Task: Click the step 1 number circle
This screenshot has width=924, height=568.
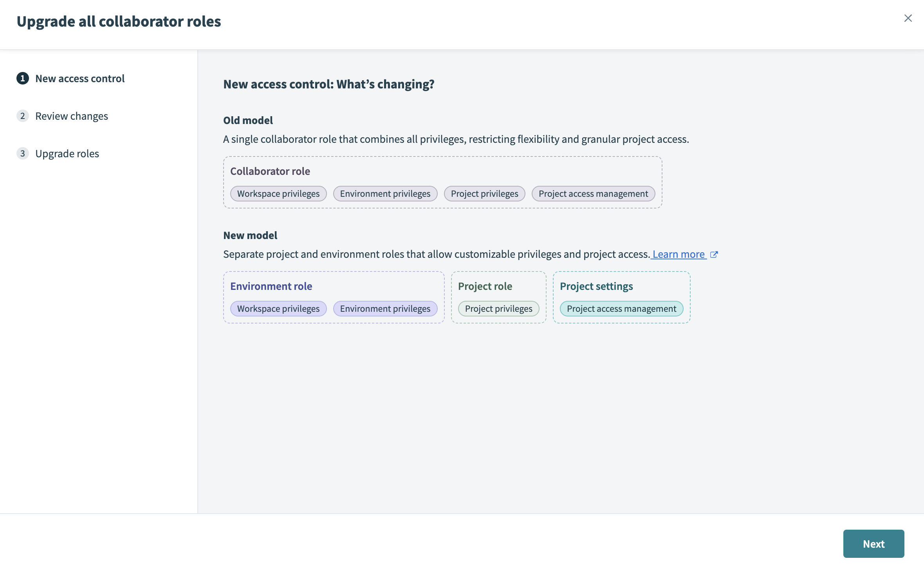Action: tap(23, 79)
